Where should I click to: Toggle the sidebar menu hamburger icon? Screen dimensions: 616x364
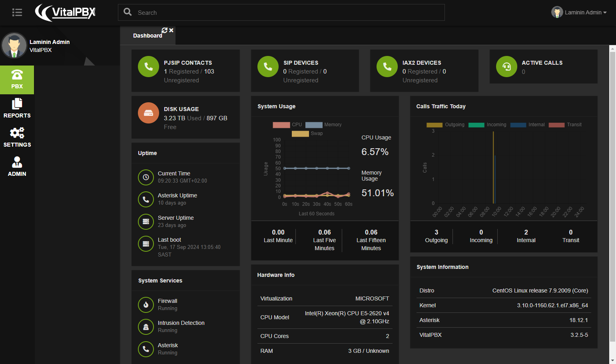point(17,12)
